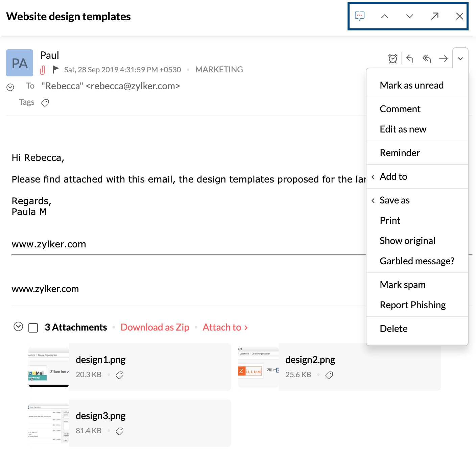Collapse the attachments section chevron
Screen dimensions: 476x461
click(x=18, y=326)
